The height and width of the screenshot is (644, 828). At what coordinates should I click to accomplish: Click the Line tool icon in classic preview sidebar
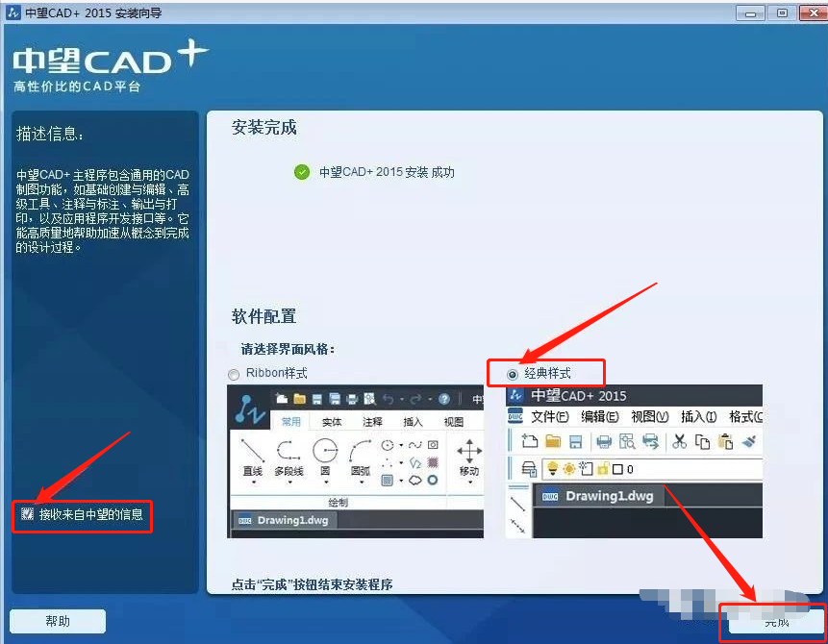point(518,504)
